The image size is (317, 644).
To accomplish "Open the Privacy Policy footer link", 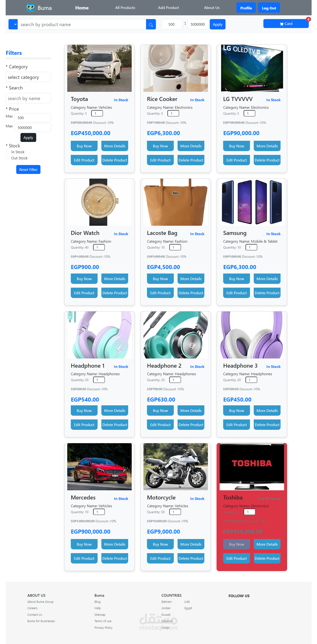I will [x=103, y=628].
